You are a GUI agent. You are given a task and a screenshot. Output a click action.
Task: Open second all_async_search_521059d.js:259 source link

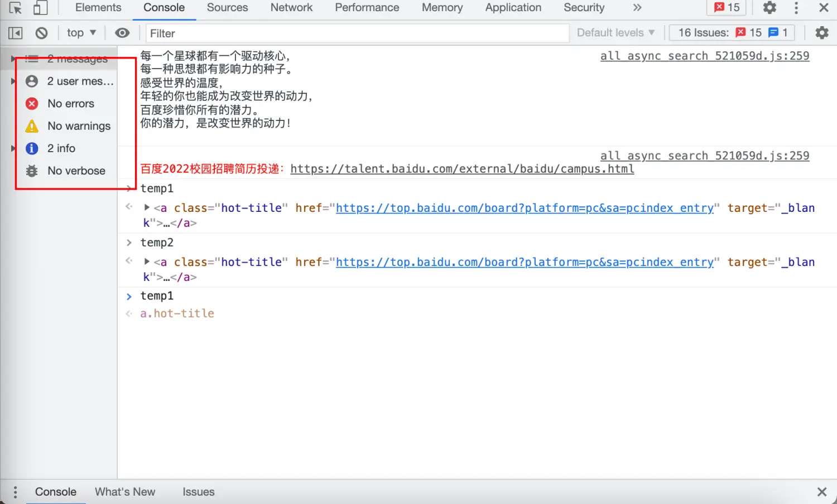click(705, 156)
